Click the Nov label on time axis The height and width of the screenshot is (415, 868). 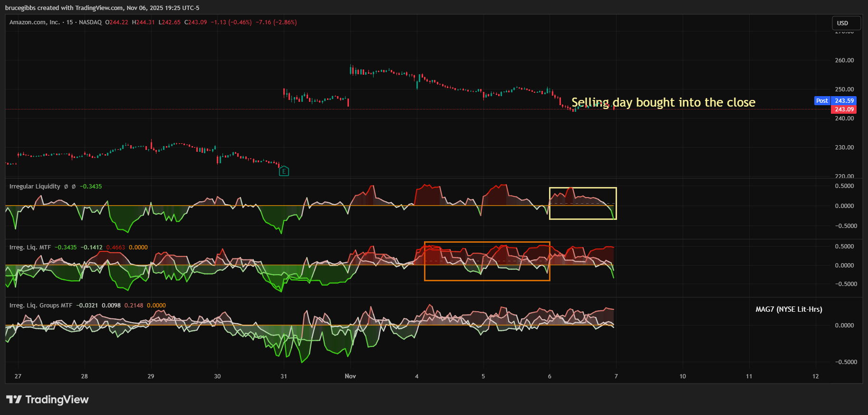tap(350, 376)
